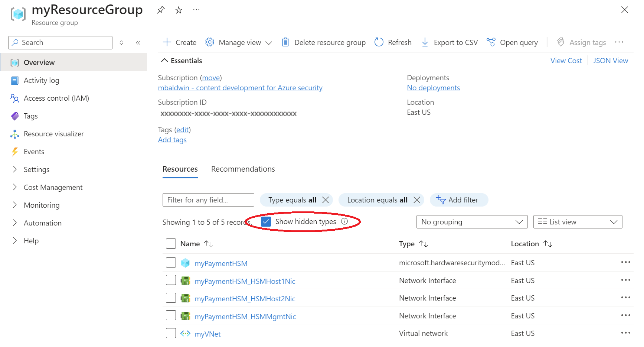Screen dimensions: 644x347
Task: Click the Show hidden types info icon
Action: click(x=344, y=221)
